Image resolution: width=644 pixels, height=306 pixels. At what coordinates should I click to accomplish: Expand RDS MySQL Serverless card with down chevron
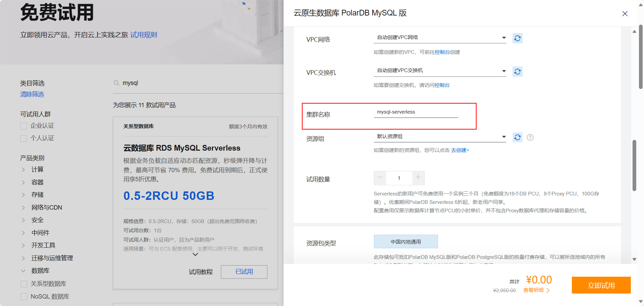[195, 254]
